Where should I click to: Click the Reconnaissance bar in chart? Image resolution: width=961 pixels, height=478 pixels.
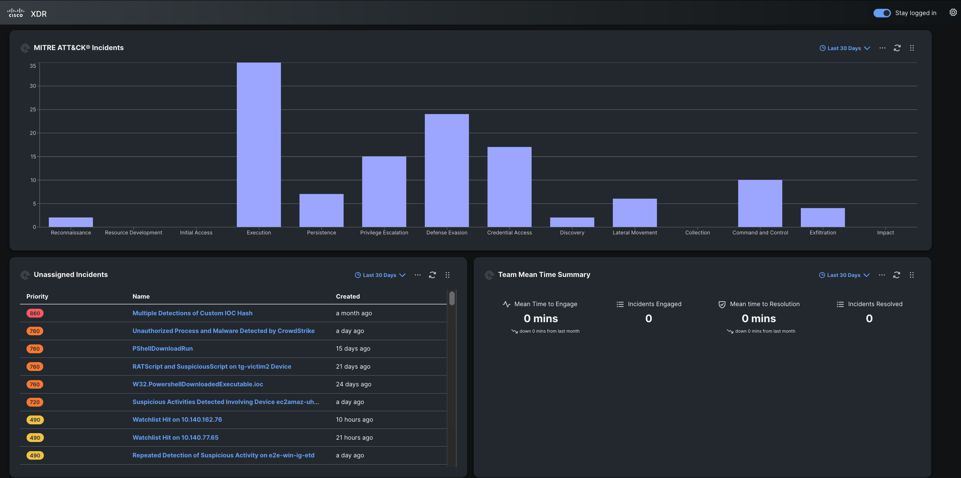(x=71, y=222)
